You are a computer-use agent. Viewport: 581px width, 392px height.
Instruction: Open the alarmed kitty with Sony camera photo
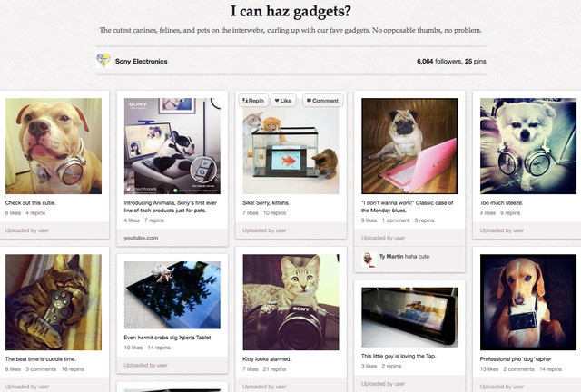pos(290,302)
